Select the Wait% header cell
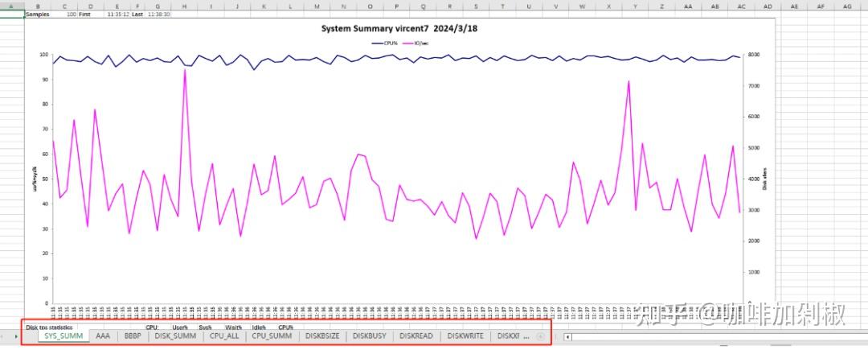 233,327
